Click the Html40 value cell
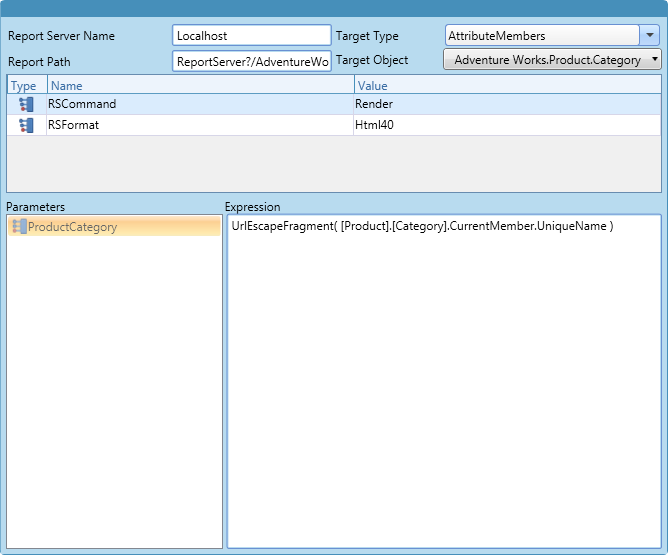Image resolution: width=668 pixels, height=555 pixels. click(507, 125)
